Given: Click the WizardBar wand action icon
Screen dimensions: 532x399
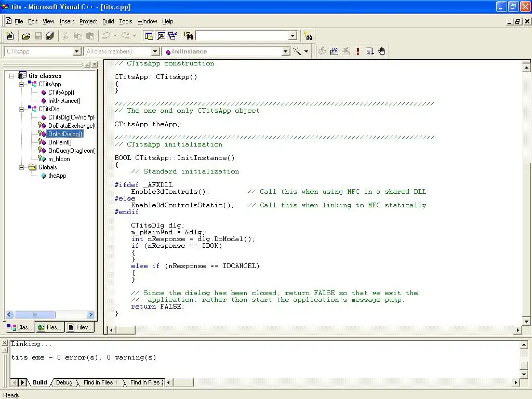Looking at the screenshot, I should (x=297, y=51).
